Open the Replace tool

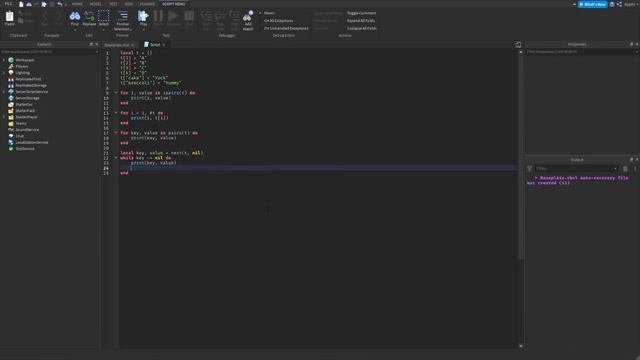[x=89, y=17]
